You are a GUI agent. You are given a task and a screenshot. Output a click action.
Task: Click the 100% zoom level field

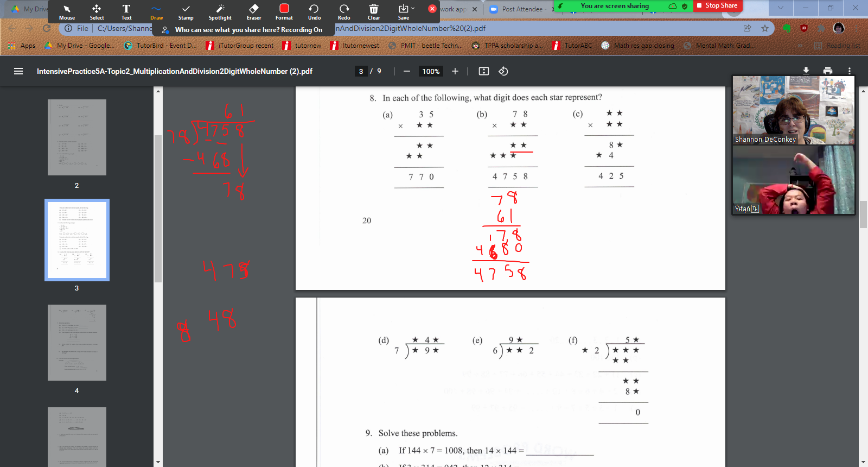point(431,71)
